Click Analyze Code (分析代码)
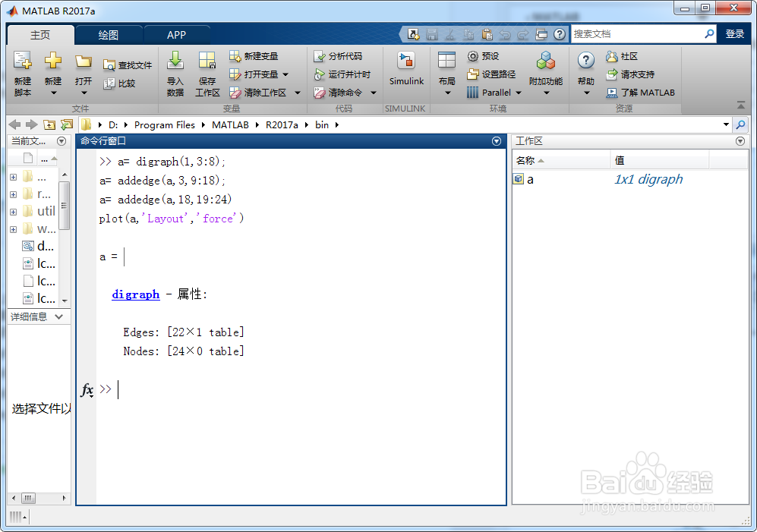The width and height of the screenshot is (757, 532). point(338,56)
